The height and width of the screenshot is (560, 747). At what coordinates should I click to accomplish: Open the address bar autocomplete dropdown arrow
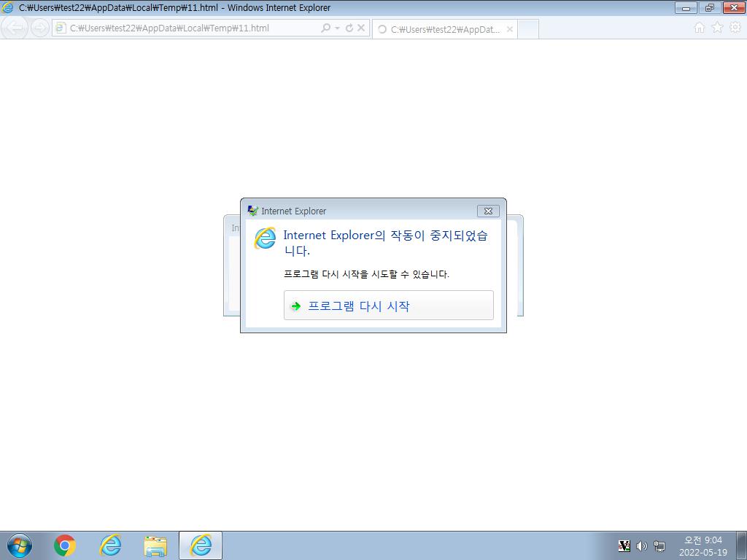337,28
